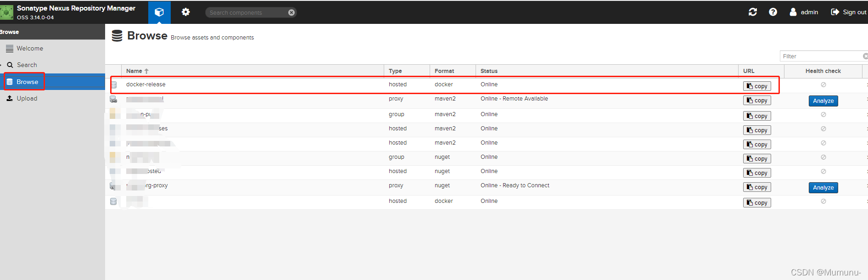Click the Search magnifier icon in sidebar
868x280 pixels.
coord(10,65)
